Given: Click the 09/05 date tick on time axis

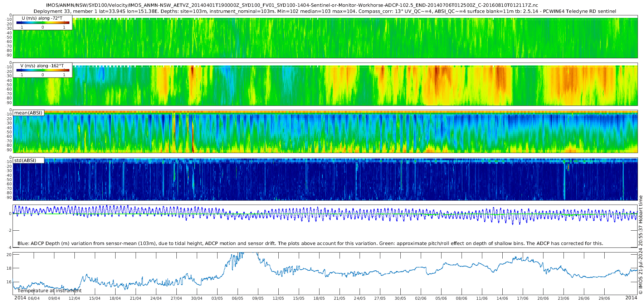Looking at the screenshot, I should pyautogui.click(x=258, y=298).
